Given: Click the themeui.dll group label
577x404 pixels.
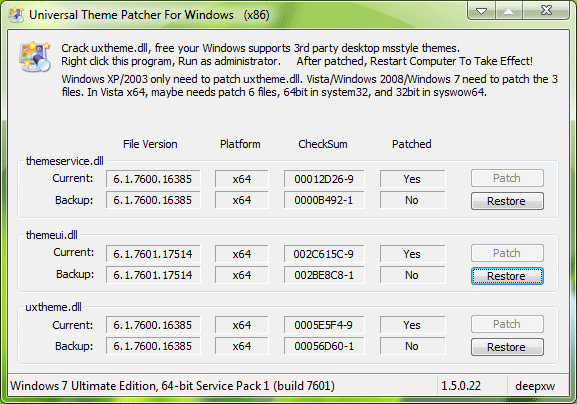Looking at the screenshot, I should tap(52, 235).
